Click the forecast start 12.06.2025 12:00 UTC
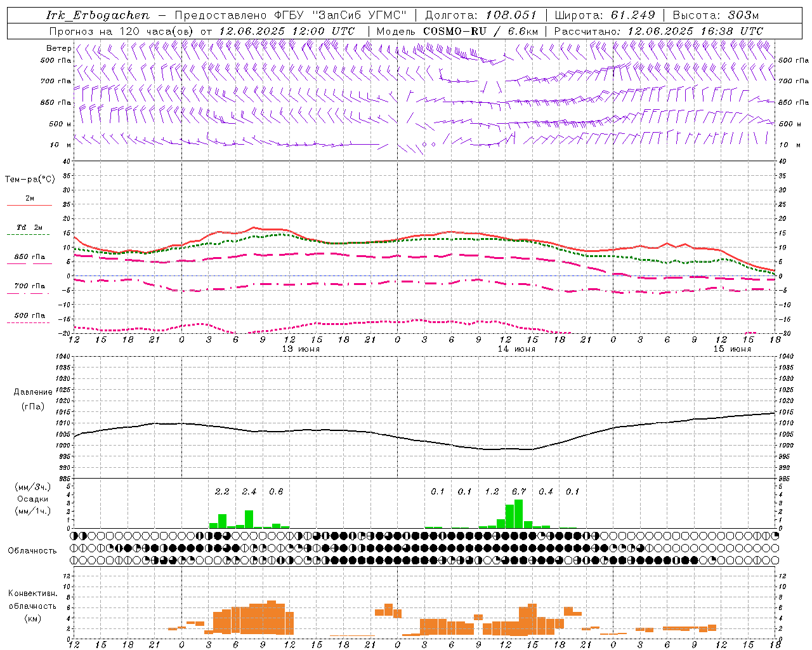Viewport: 812px width, 650px height. tap(287, 30)
